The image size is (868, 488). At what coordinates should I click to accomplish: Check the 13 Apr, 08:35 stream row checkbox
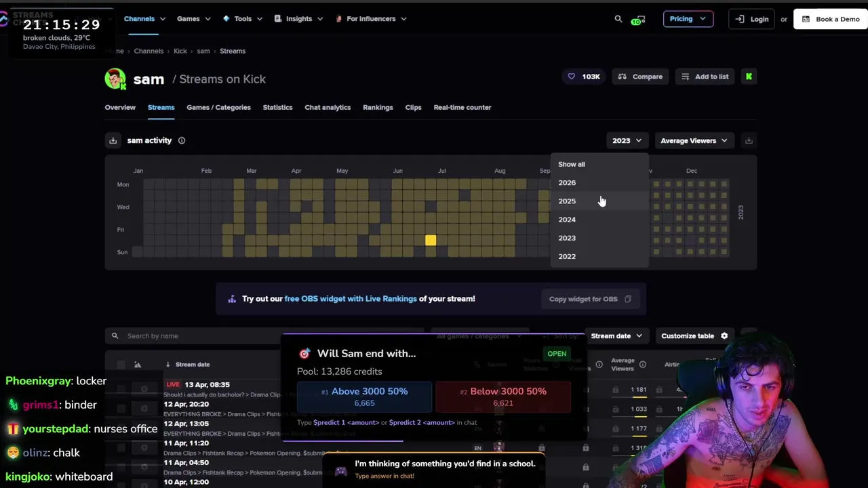121,389
